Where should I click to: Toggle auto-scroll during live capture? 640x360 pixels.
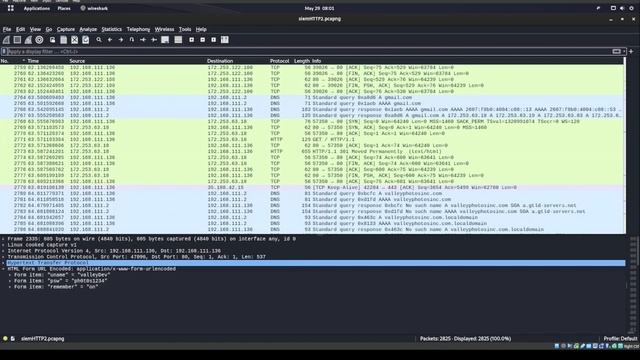pos(165,40)
